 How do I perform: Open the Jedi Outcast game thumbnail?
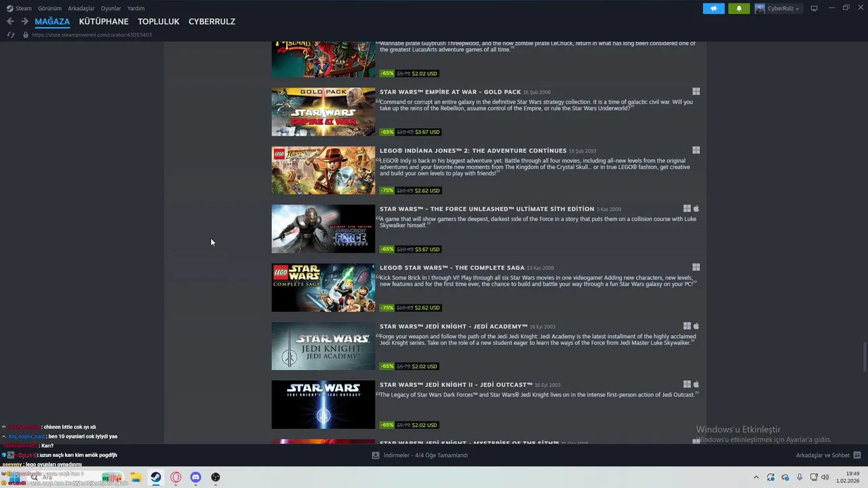point(323,405)
